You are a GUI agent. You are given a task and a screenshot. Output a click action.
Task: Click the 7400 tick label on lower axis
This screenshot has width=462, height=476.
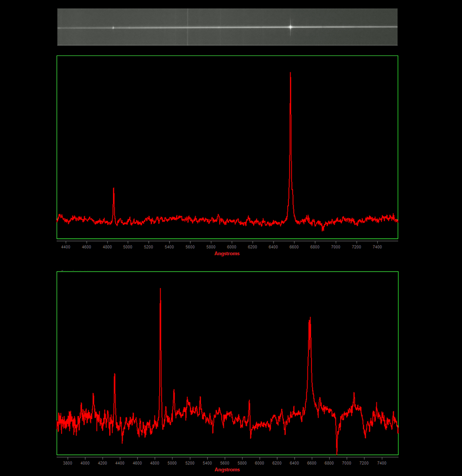pos(381,463)
